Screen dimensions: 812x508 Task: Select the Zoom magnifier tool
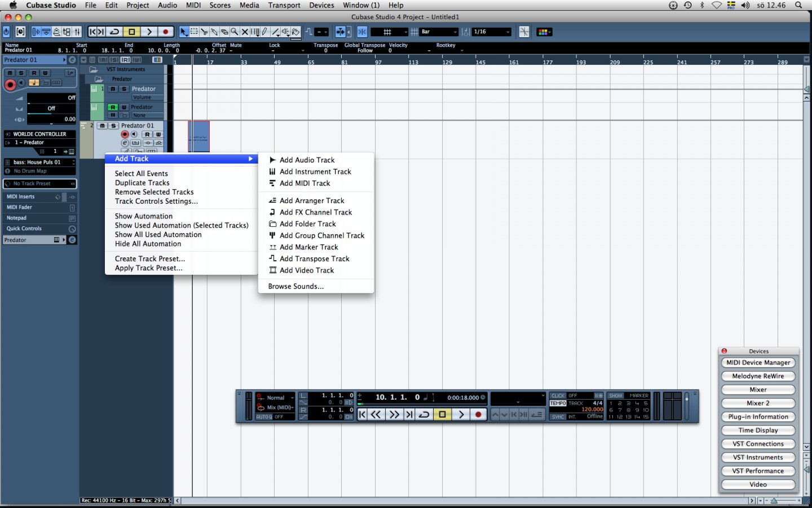[234, 32]
